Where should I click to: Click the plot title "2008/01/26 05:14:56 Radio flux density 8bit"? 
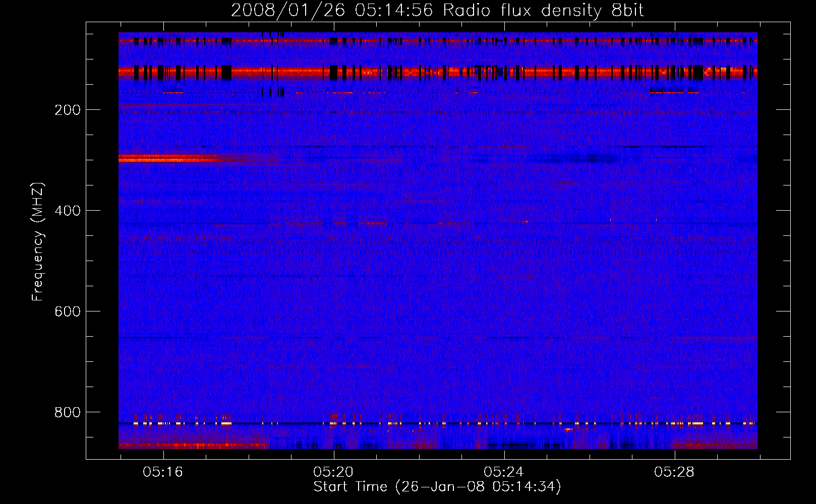pos(437,11)
